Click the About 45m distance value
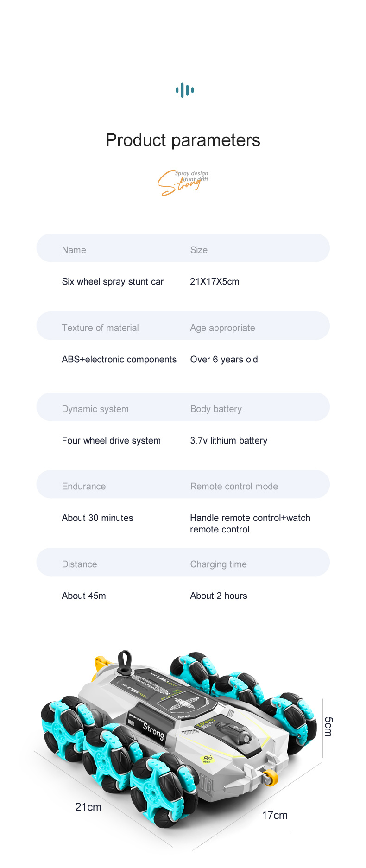 click(84, 596)
